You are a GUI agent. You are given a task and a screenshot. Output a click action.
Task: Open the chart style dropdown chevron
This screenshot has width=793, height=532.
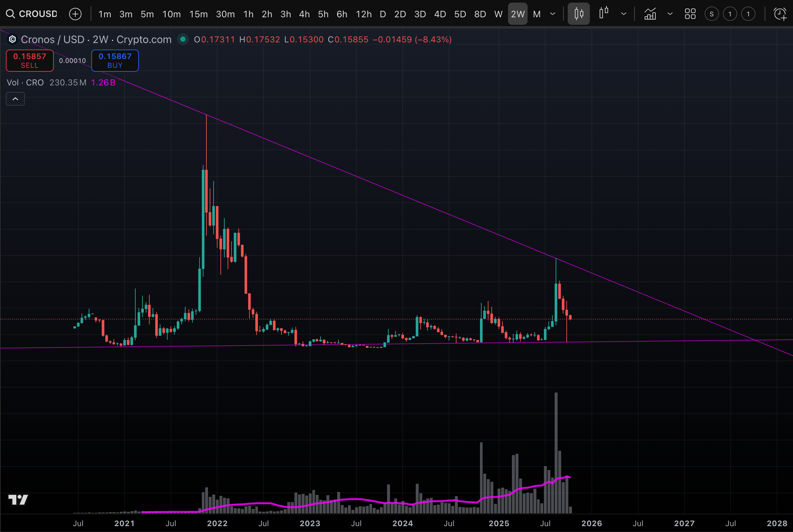click(x=624, y=14)
